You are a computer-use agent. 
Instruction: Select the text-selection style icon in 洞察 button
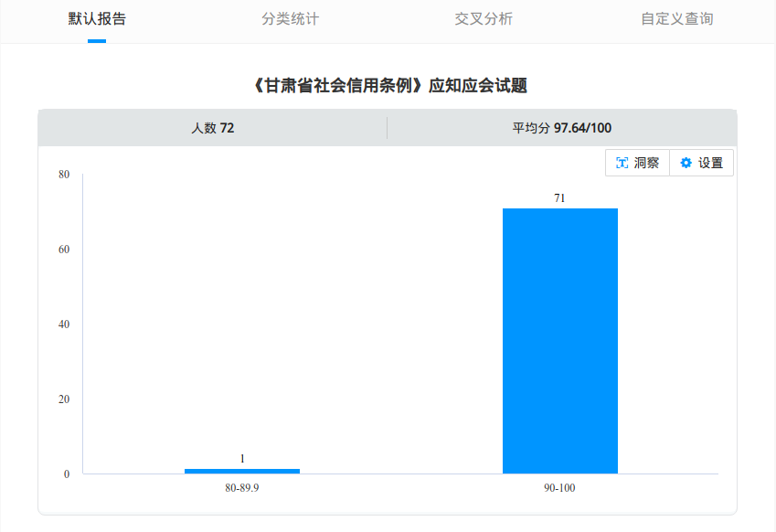pos(622,163)
